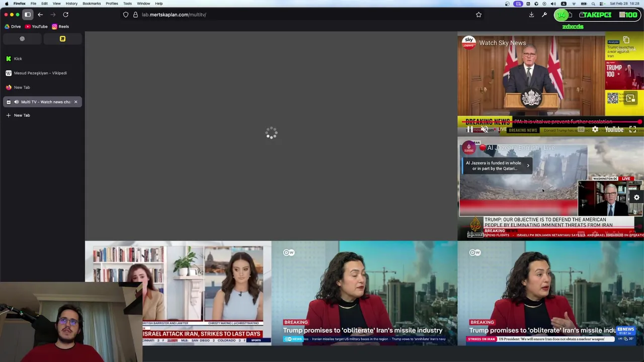Open the battery status in menu bar
The image size is (644, 362).
[x=584, y=4]
